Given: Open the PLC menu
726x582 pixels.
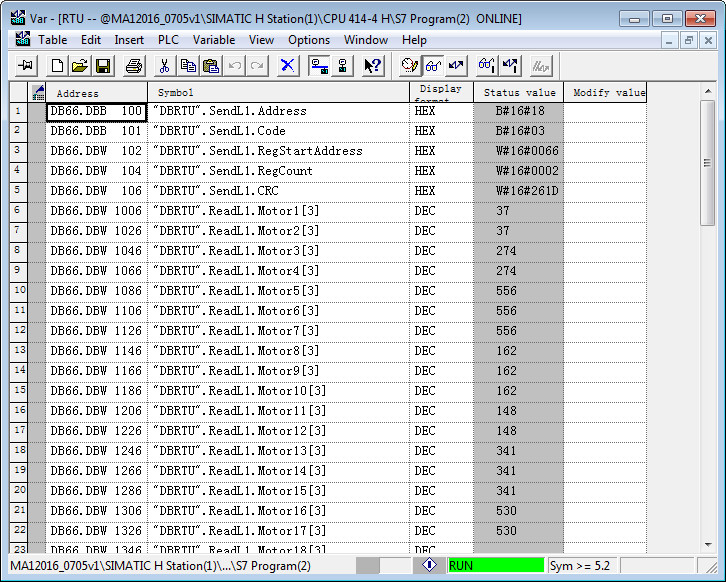Looking at the screenshot, I should [169, 40].
